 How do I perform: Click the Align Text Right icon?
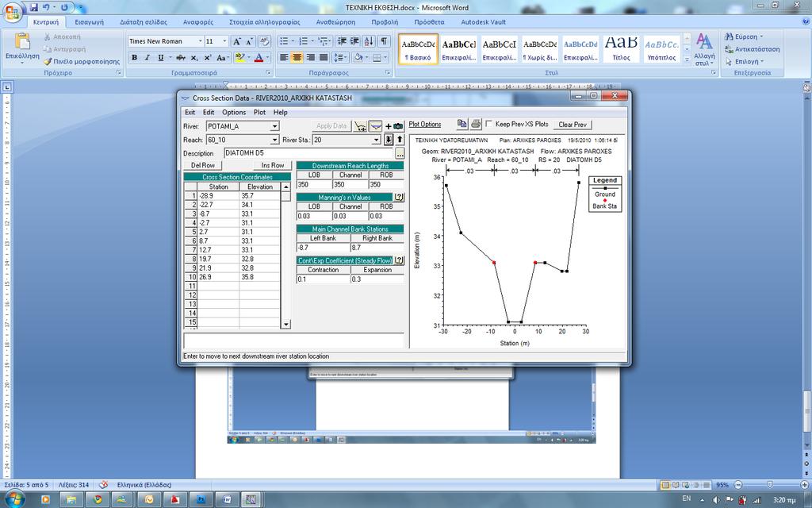(x=310, y=57)
